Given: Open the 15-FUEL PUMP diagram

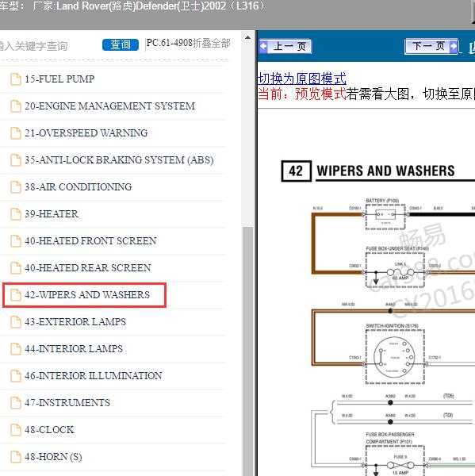Looking at the screenshot, I should (59, 79).
